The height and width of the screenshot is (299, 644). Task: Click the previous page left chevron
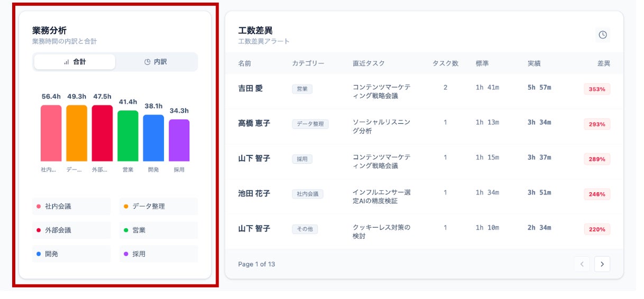(x=582, y=264)
